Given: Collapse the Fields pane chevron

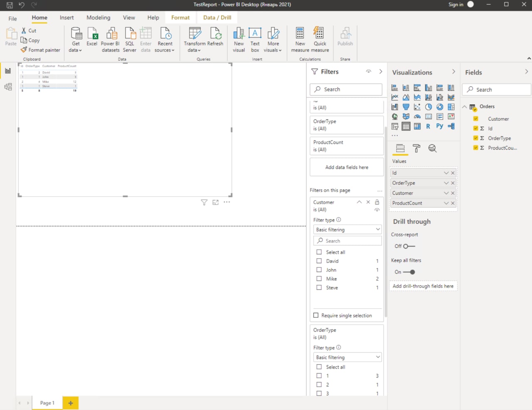Looking at the screenshot, I should [x=527, y=72].
